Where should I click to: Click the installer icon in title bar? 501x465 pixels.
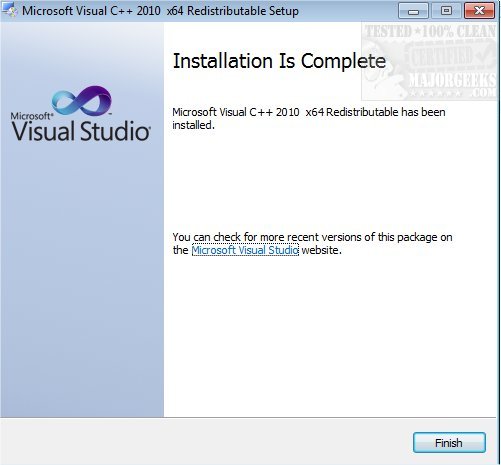[x=9, y=10]
